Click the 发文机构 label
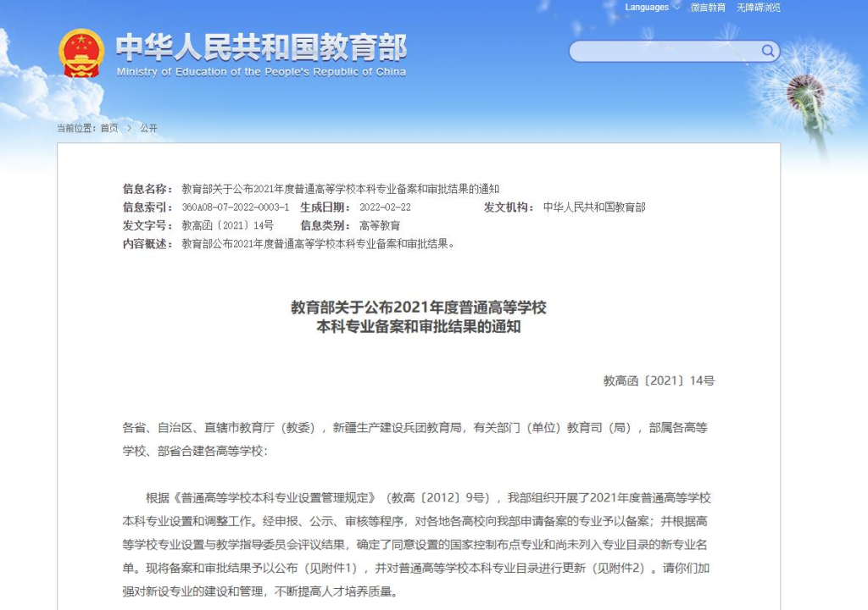Image resolution: width=868 pixels, height=610 pixels. [x=509, y=207]
